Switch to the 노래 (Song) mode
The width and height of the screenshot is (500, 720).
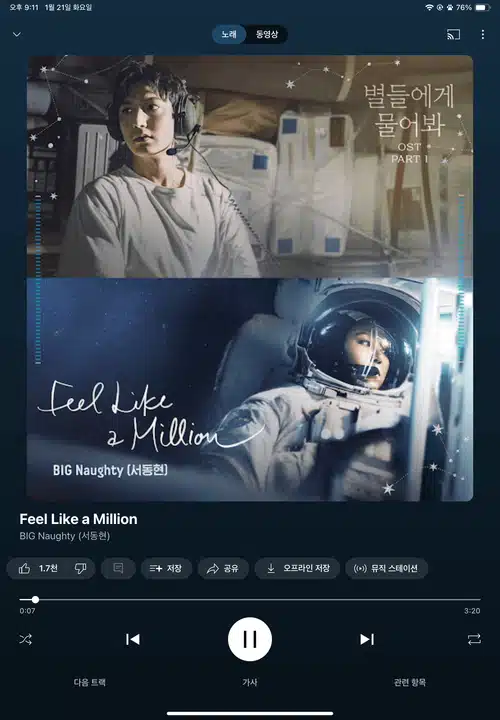229,34
